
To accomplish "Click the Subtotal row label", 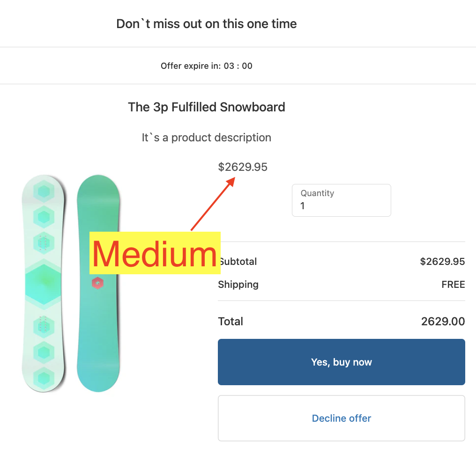I will click(x=239, y=262).
